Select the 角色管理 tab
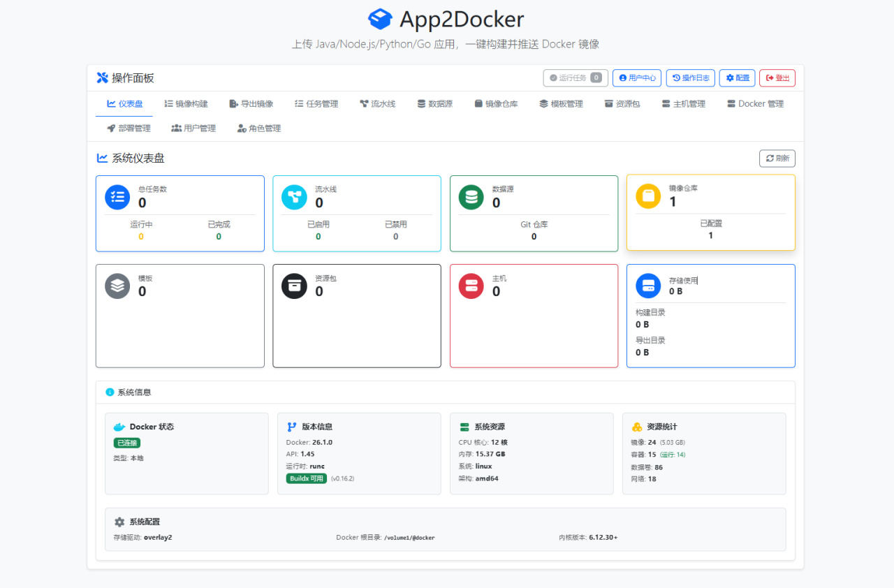 [x=258, y=128]
